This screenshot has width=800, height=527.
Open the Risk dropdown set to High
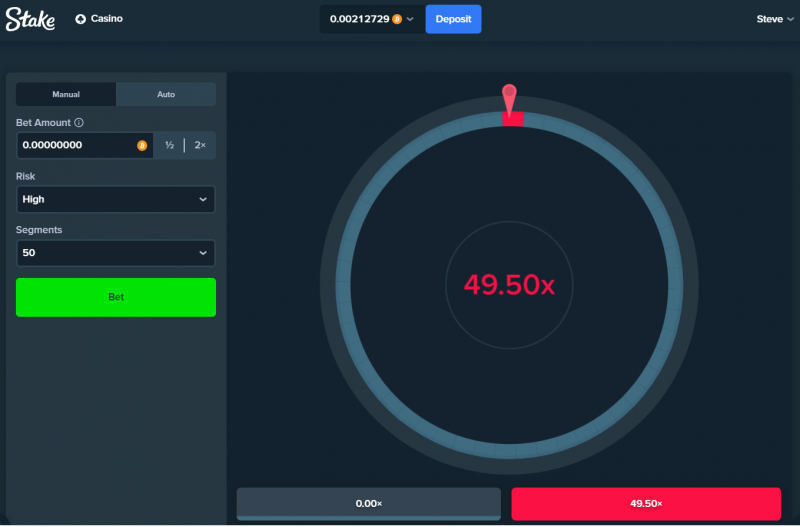[116, 199]
